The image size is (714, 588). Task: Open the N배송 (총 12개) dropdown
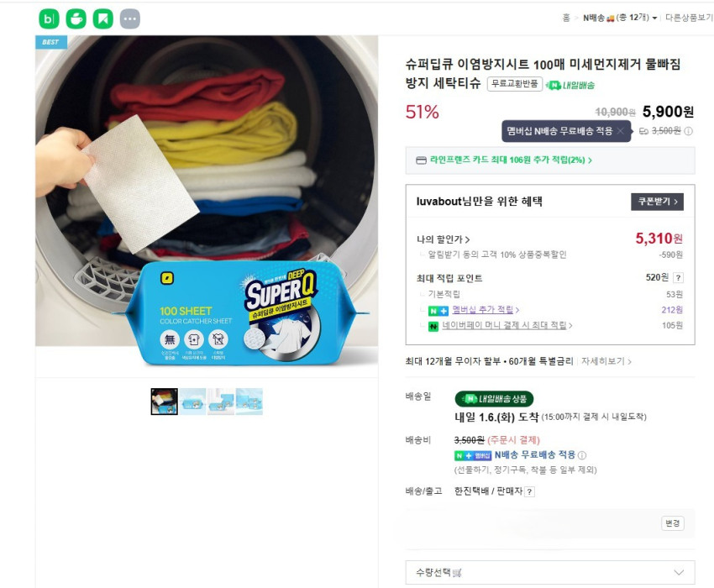pos(620,18)
